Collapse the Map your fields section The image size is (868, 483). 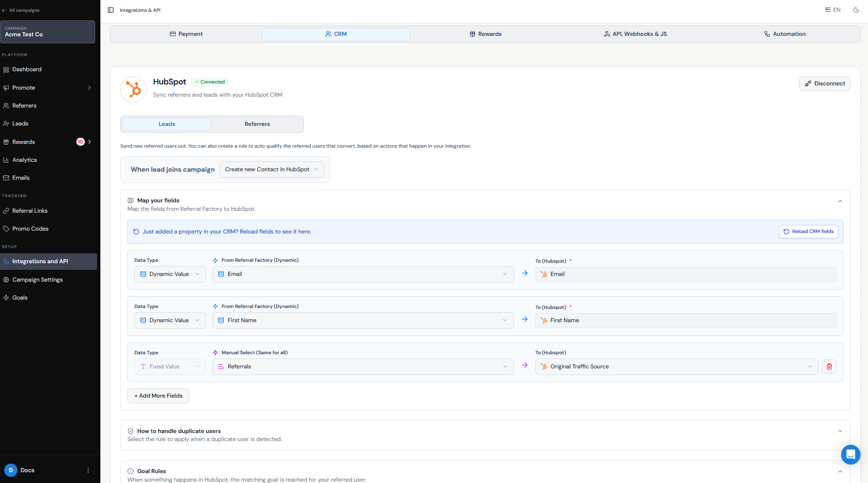click(x=840, y=201)
